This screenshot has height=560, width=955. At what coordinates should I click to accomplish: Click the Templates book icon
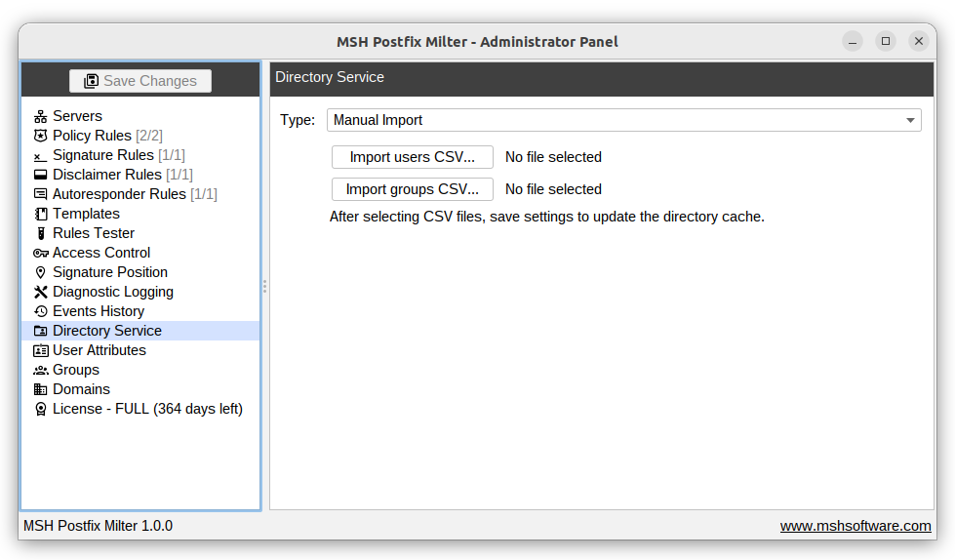pos(40,214)
